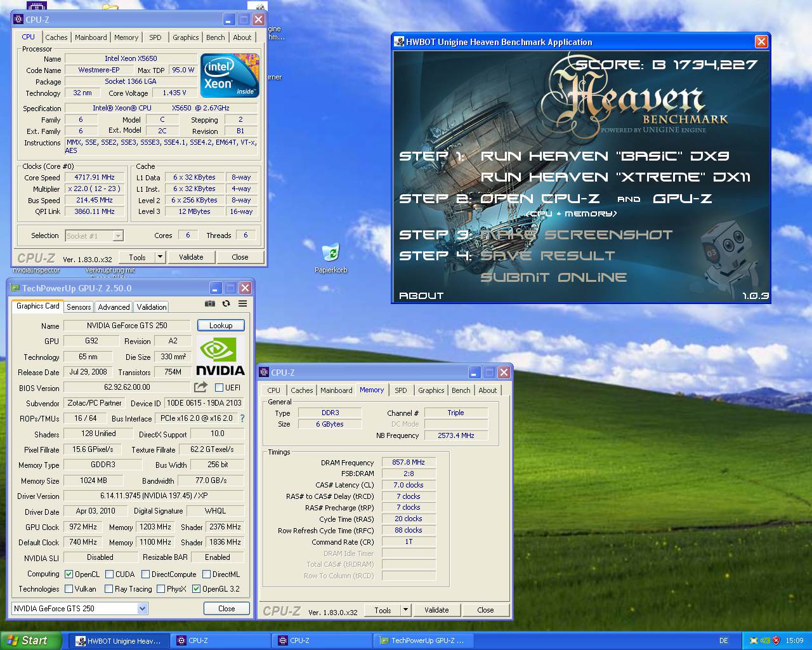The height and width of the screenshot is (650, 812).
Task: Click the HWBOT Heaven title bar icon
Action: 400,42
